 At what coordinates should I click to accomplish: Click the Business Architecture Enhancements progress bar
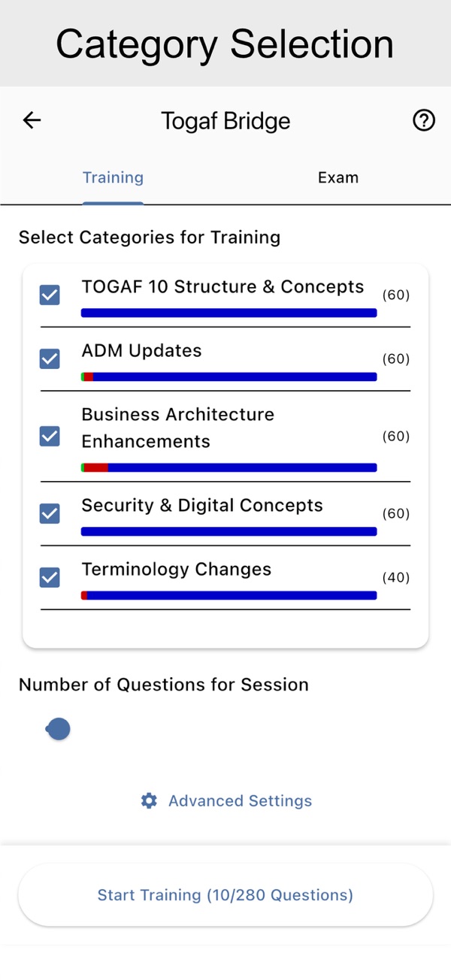tap(229, 467)
